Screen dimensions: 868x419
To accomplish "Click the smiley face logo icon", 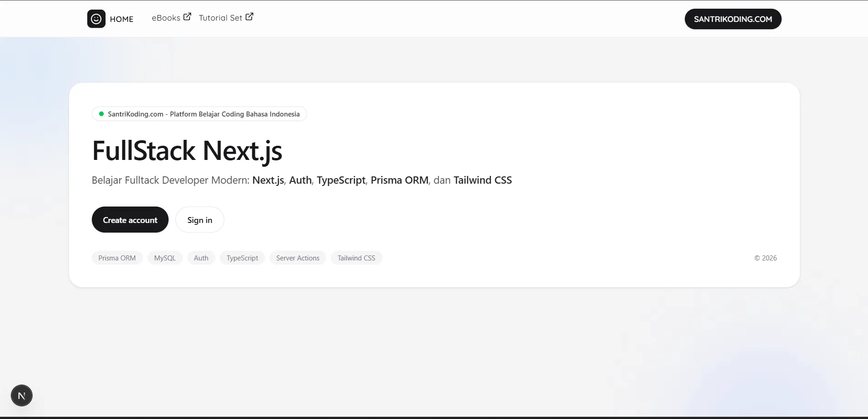I will tap(96, 19).
